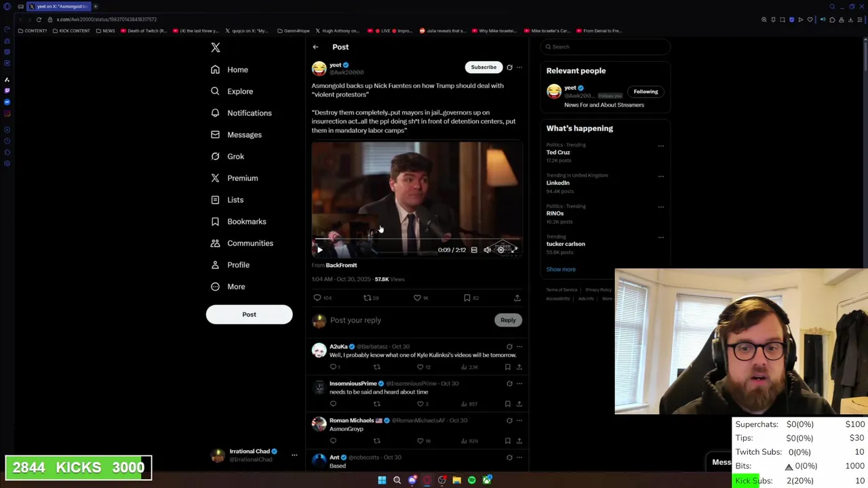This screenshot has width=868, height=488.
Task: Play the embedded video
Action: 319,250
